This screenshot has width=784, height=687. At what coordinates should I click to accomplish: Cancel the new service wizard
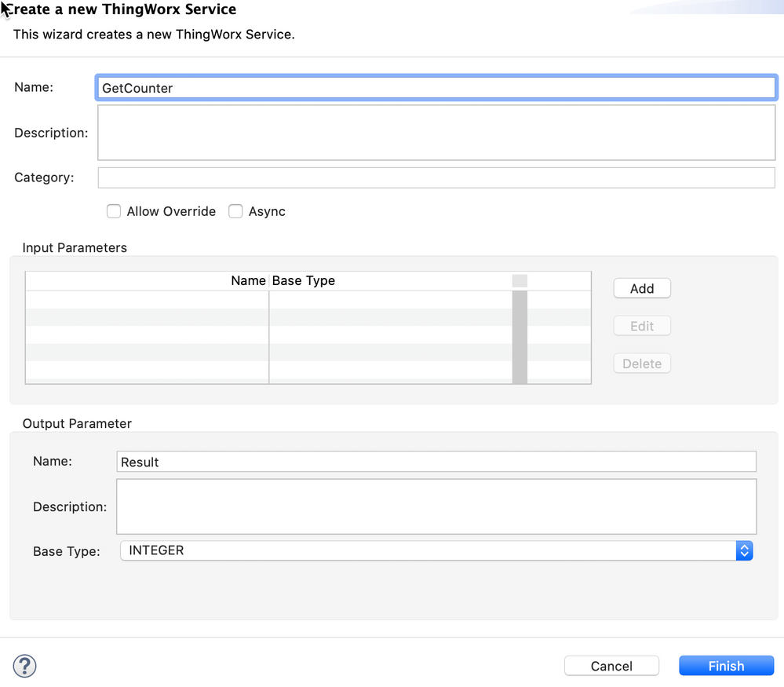pyautogui.click(x=611, y=666)
